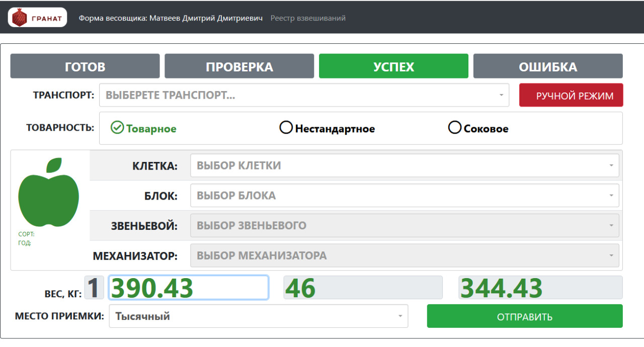Click the Форма весовщика menu entry

click(x=170, y=18)
